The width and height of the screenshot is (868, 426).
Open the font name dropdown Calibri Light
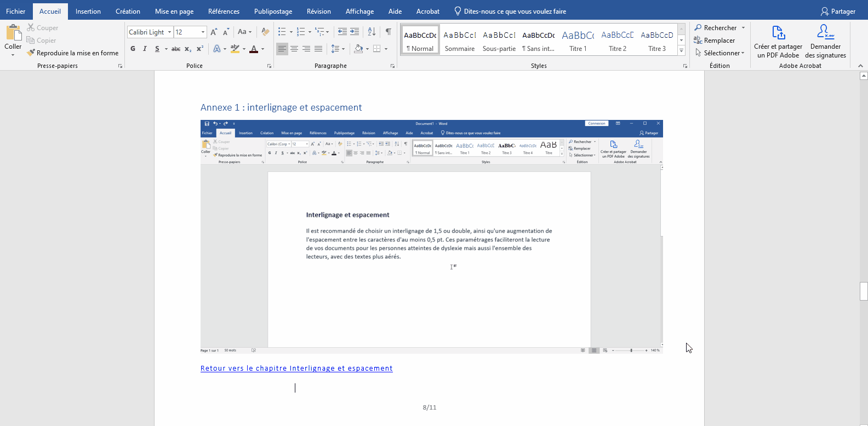click(169, 32)
